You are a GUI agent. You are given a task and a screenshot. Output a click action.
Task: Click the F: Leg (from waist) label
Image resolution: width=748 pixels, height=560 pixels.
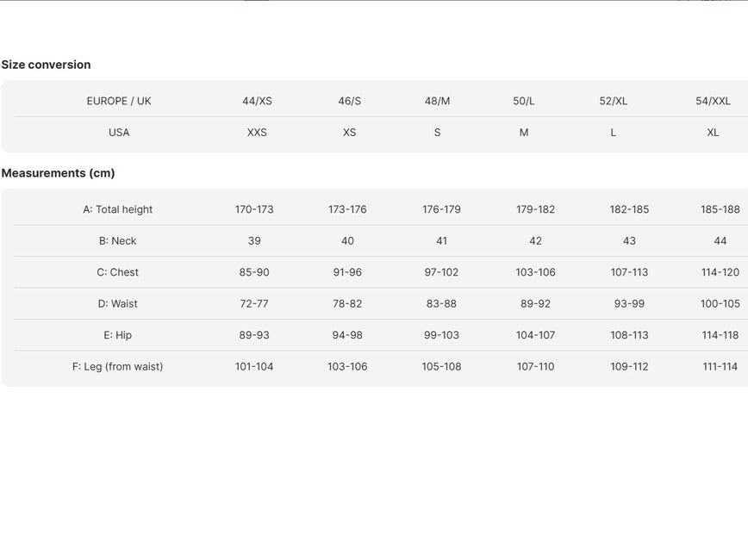(x=118, y=367)
